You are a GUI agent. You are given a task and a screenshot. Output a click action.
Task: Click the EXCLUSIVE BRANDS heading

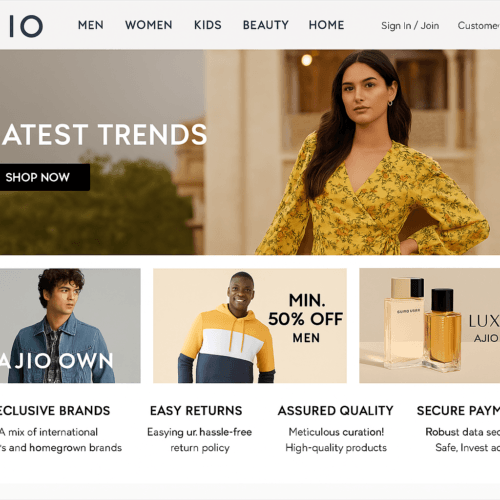click(x=55, y=411)
